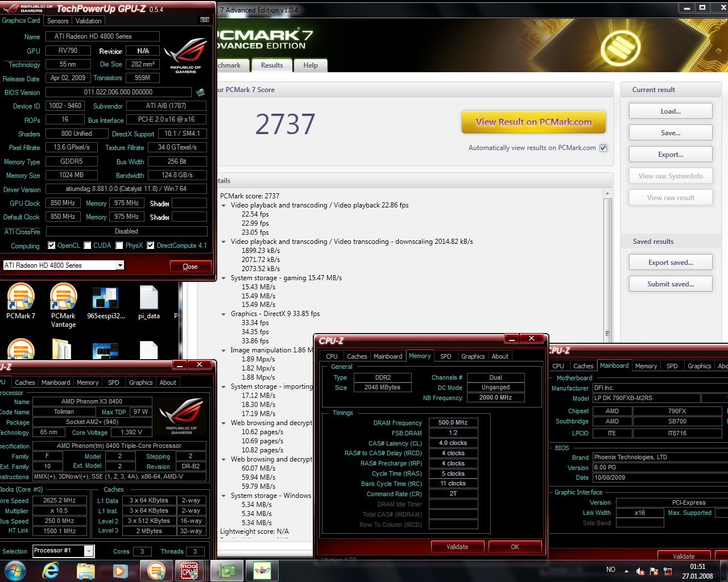Toggle the CUDA checkbox in GPU-Z
728x582 pixels.
88,246
